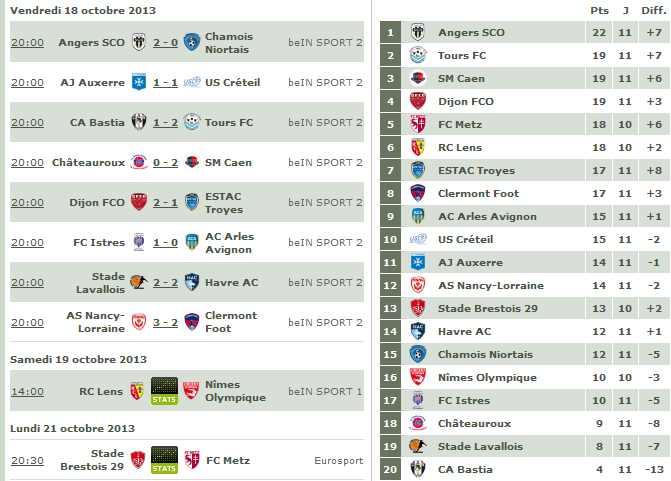Click the Pts column header
The image size is (671, 481).
point(599,10)
